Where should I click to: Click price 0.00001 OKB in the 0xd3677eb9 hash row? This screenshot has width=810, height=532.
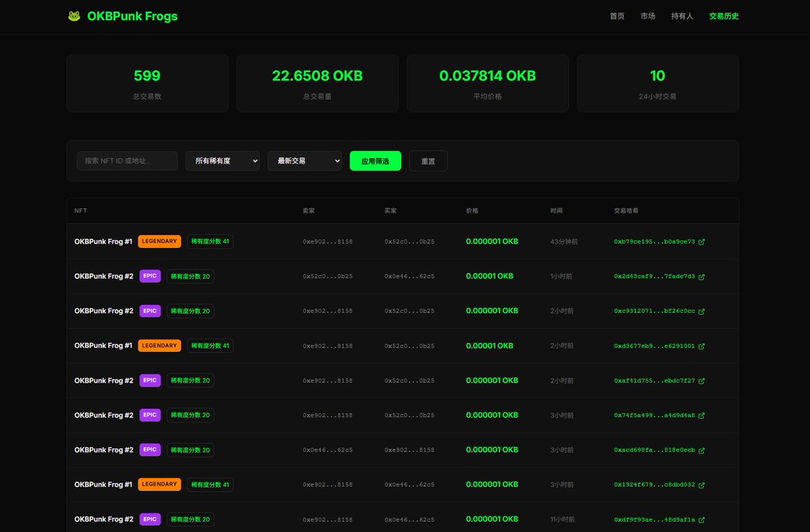click(489, 346)
